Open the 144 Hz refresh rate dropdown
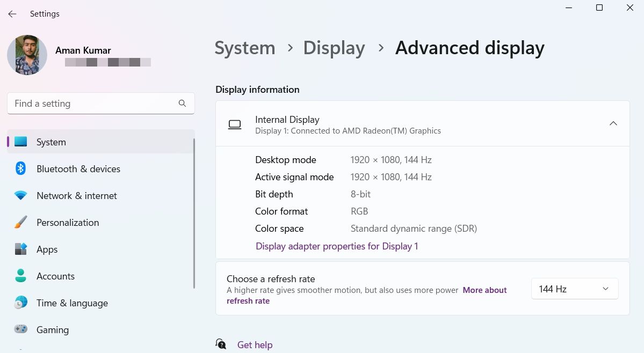Viewport: 644px width, 353px height. click(574, 289)
